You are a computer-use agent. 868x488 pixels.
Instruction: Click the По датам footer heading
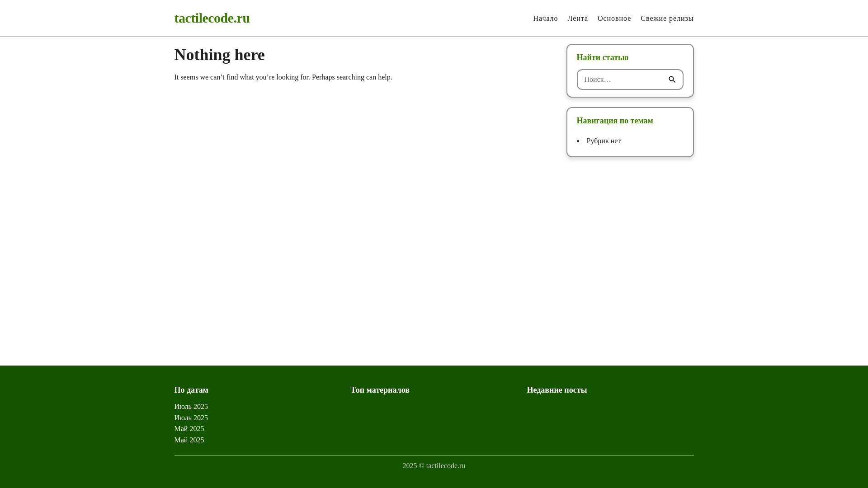click(x=191, y=390)
